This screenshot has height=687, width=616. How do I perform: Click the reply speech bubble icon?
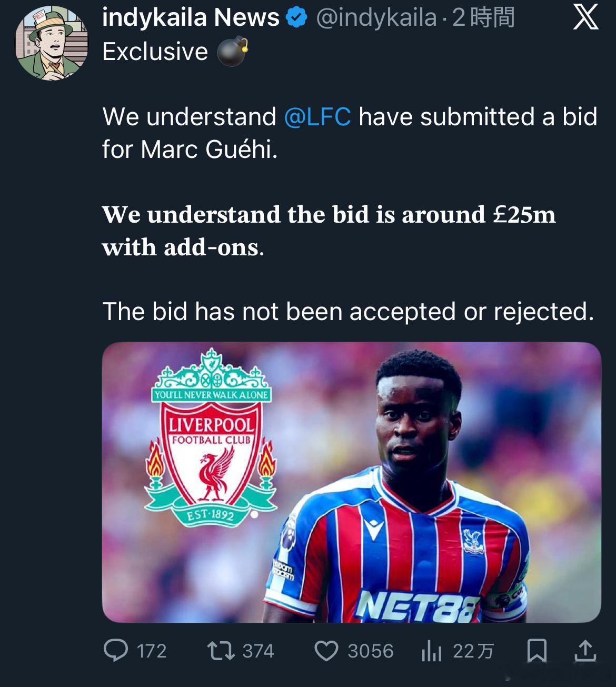tap(116, 651)
